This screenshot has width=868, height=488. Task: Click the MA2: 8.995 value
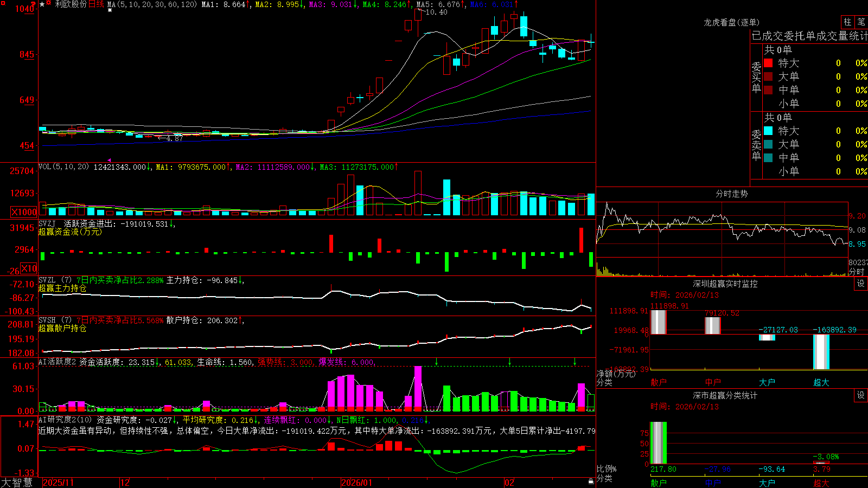(277, 4)
